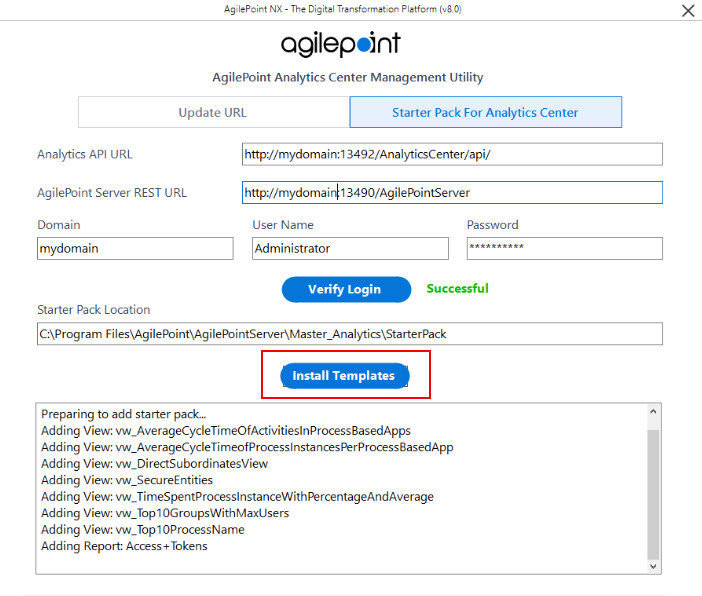This screenshot has height=596, width=702.
Task: Click the 'AgilePoint Server REST URL' label
Action: click(x=112, y=193)
